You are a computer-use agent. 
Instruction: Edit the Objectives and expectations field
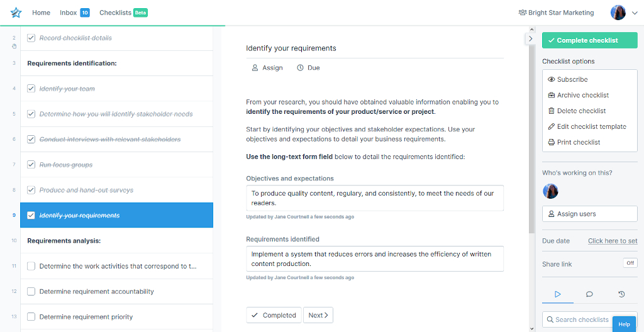[x=375, y=198]
